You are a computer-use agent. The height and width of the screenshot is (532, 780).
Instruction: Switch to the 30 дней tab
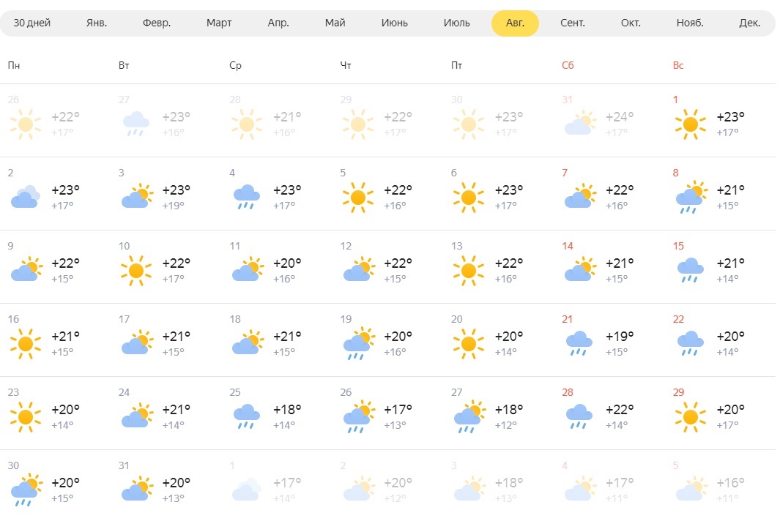31,23
